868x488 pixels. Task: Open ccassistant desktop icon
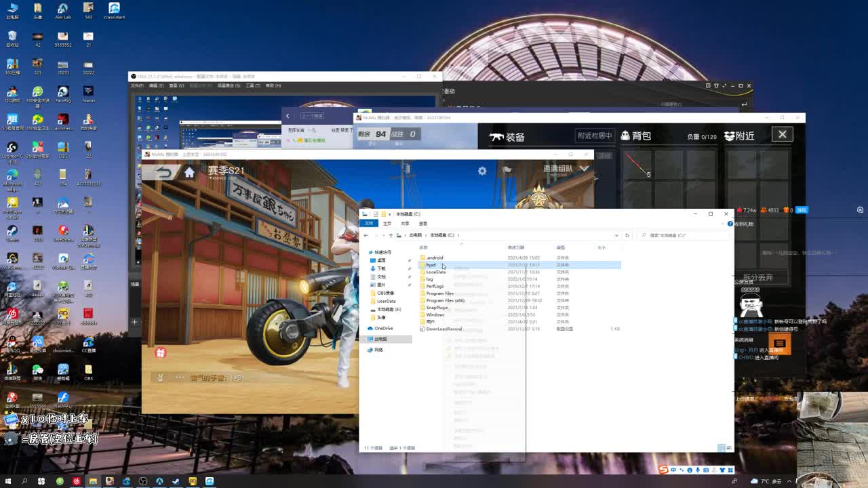pyautogui.click(x=114, y=11)
